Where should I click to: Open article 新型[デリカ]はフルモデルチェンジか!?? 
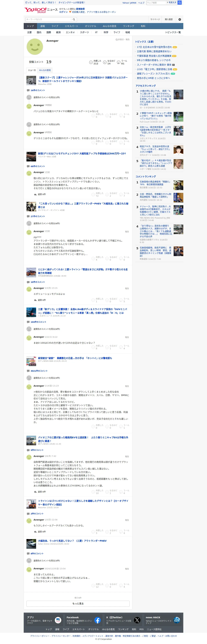(x=82, y=154)
